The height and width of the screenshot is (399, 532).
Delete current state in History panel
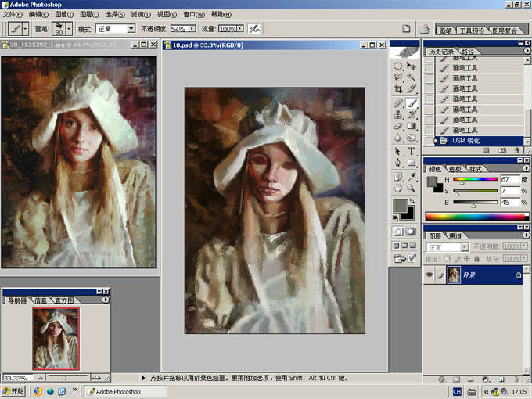point(516,150)
